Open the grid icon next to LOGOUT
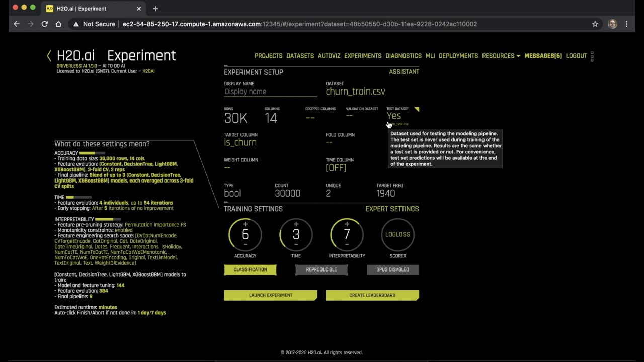 click(x=592, y=56)
